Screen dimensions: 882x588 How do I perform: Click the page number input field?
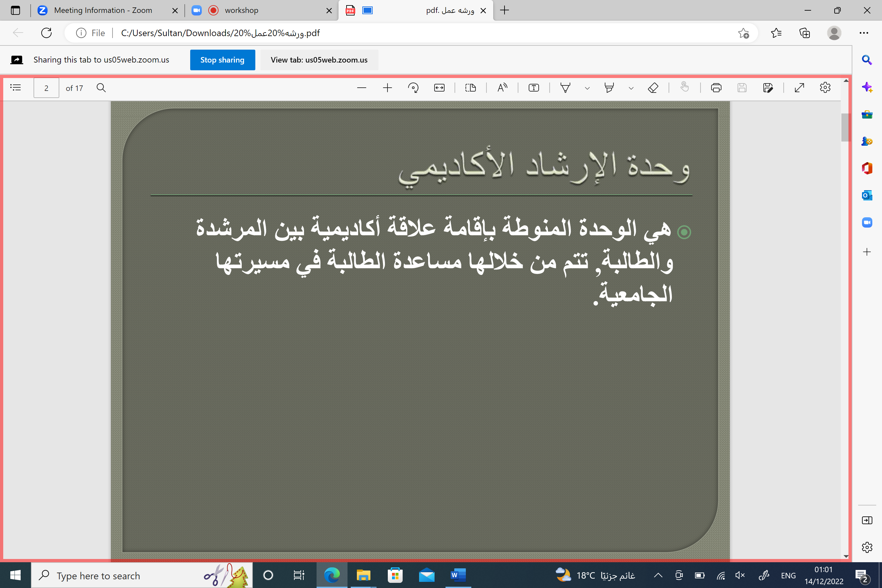pyautogui.click(x=46, y=88)
